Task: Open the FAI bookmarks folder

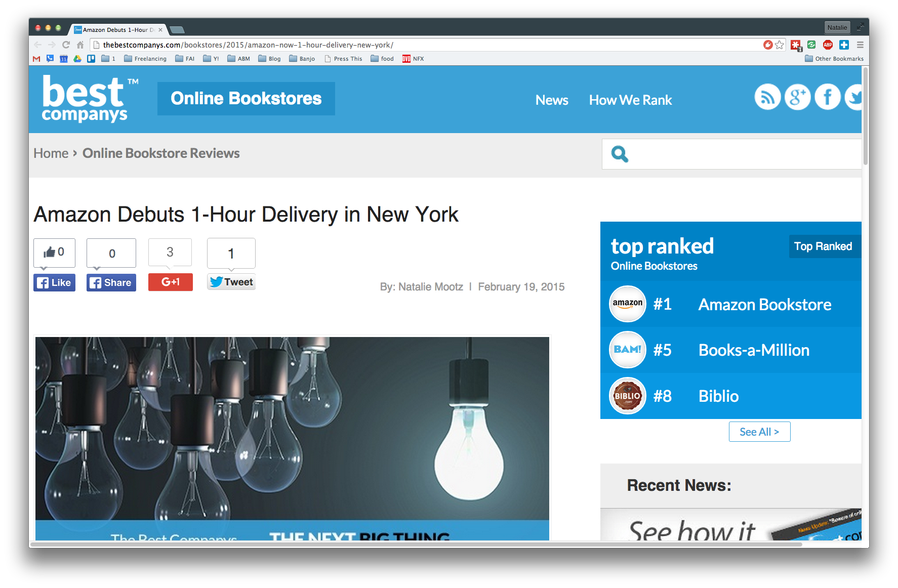Action: 185,59
